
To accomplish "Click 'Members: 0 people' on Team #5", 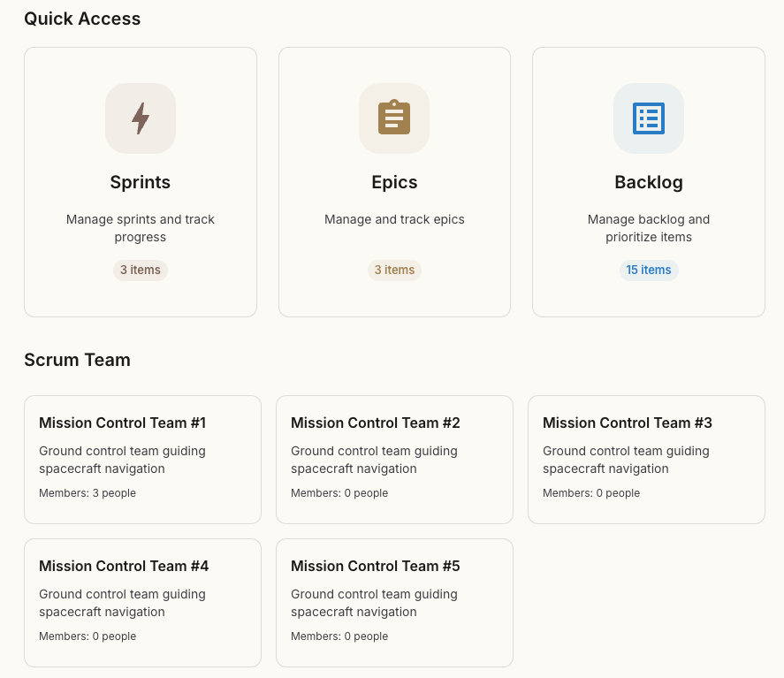I will coord(339,636).
